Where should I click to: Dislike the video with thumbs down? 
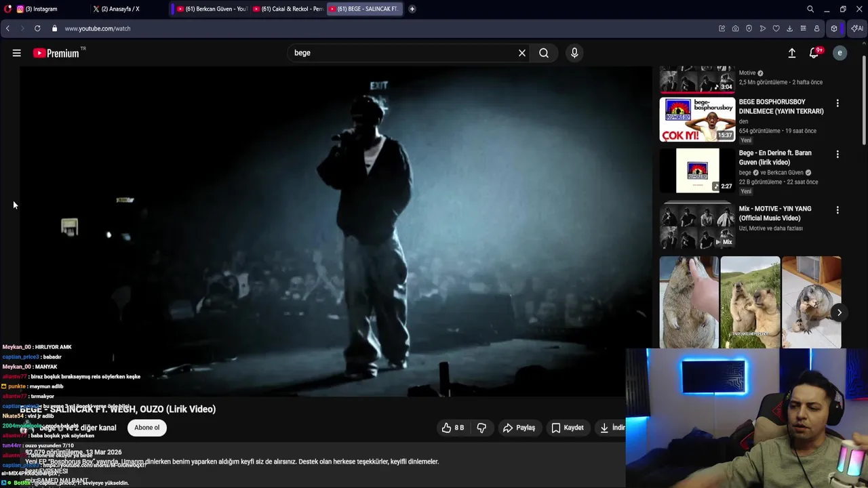[x=481, y=428]
